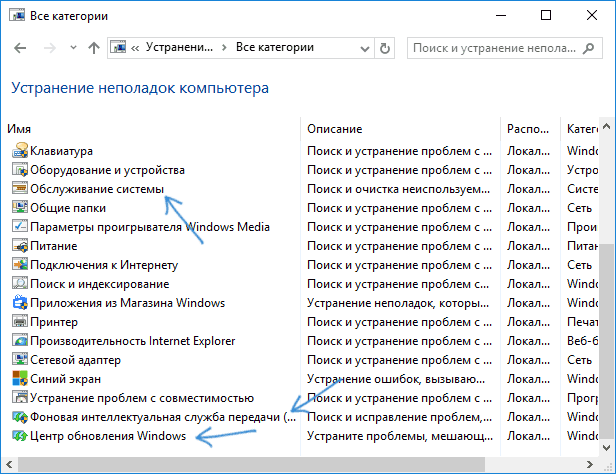Click the Приложения из Магазина Windows icon
616x474 pixels.
tap(20, 303)
